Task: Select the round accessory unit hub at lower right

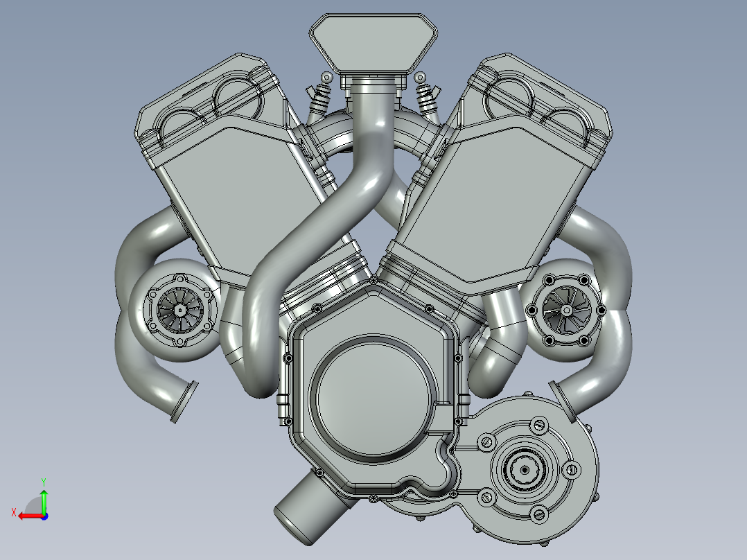Action: [x=525, y=469]
